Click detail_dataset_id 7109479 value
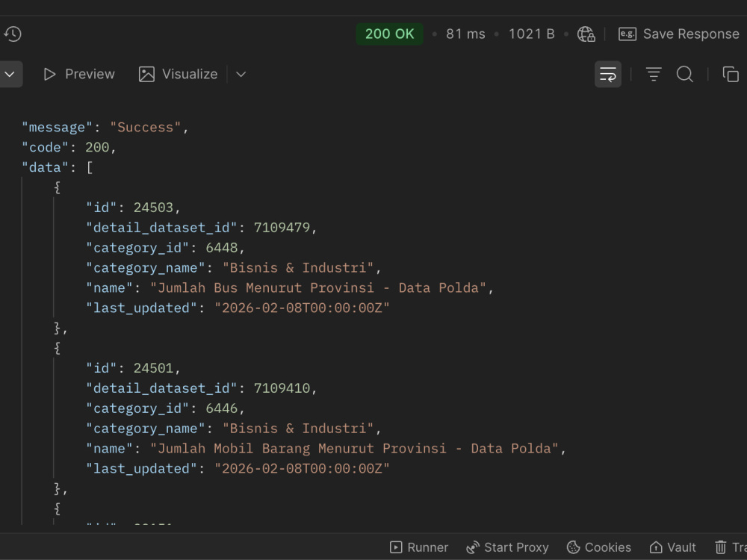The width and height of the screenshot is (747, 560). pos(282,227)
